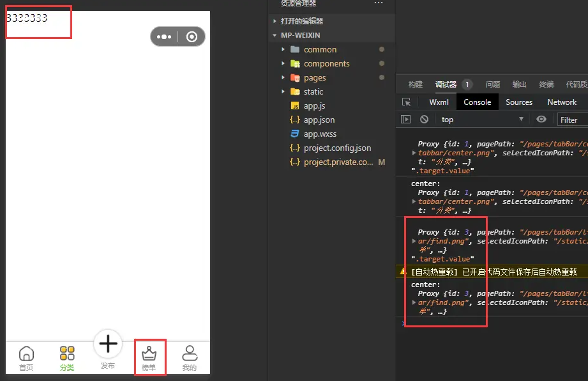Click the mini program capsule close circle
This screenshot has height=381, width=588.
point(192,37)
